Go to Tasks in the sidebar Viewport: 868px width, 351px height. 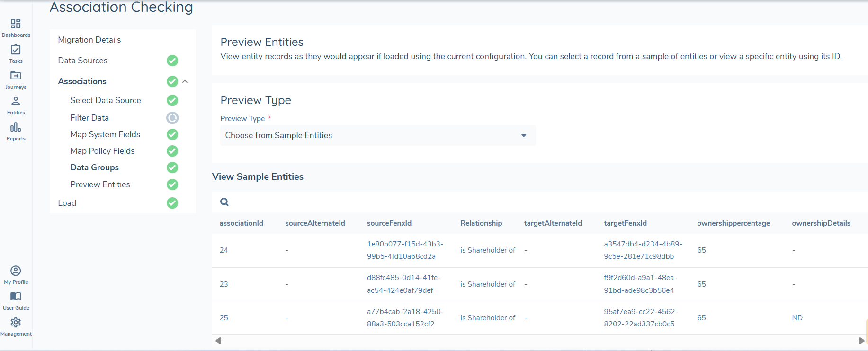click(16, 50)
